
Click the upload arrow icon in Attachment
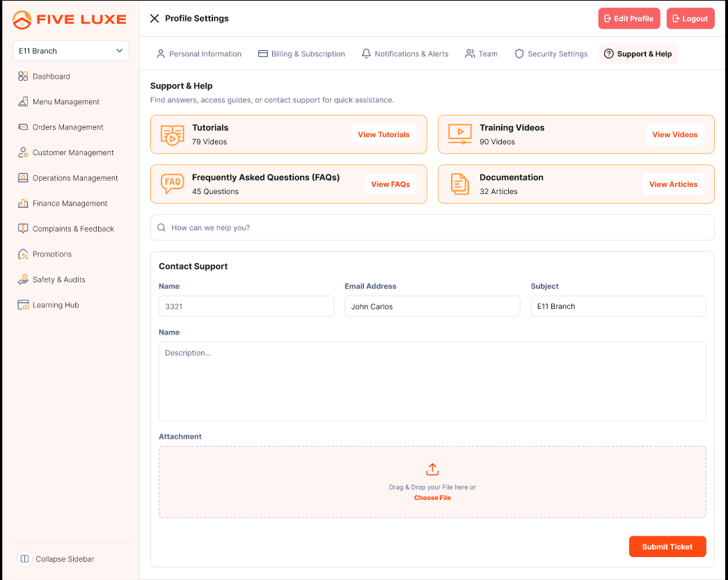click(432, 469)
